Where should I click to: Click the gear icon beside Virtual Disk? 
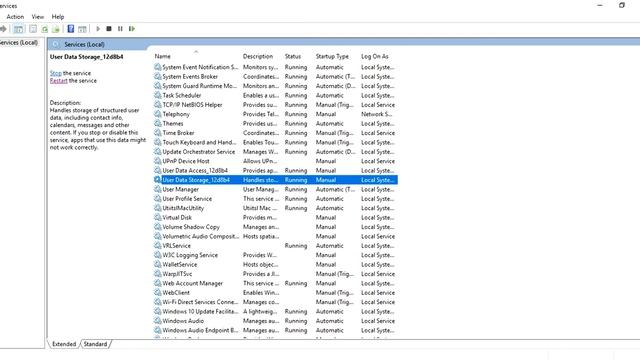tap(158, 217)
